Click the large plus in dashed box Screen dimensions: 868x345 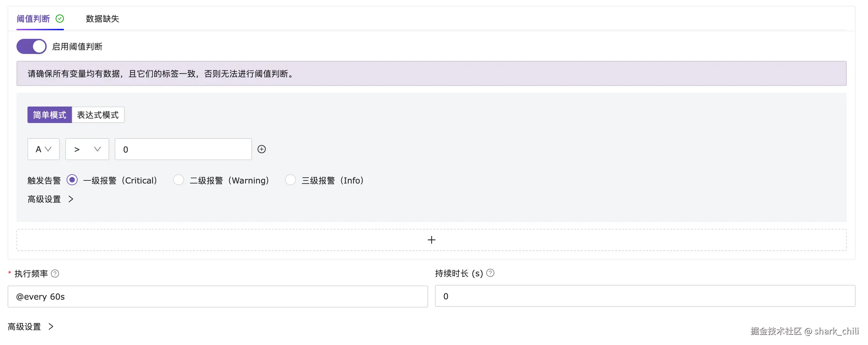coord(431,240)
